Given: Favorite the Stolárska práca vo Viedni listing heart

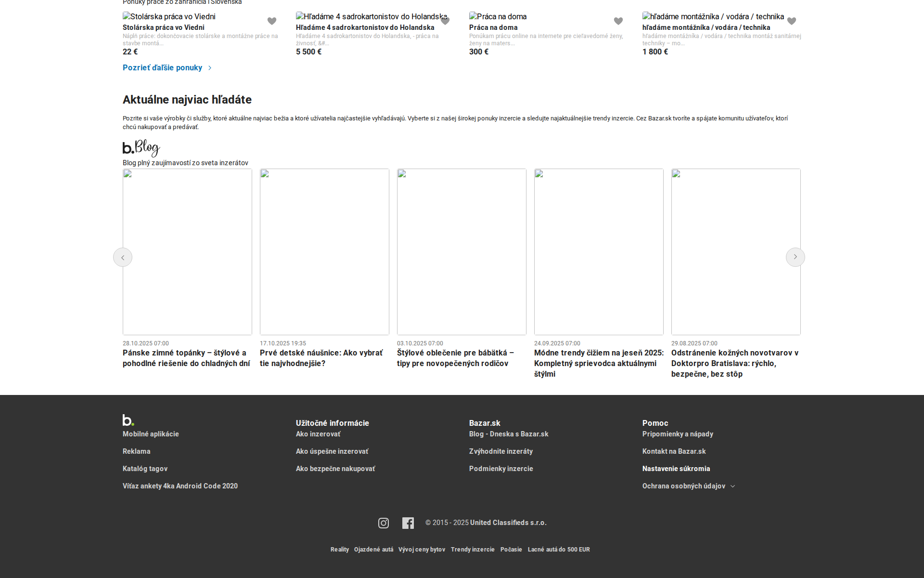Looking at the screenshot, I should click(x=272, y=21).
